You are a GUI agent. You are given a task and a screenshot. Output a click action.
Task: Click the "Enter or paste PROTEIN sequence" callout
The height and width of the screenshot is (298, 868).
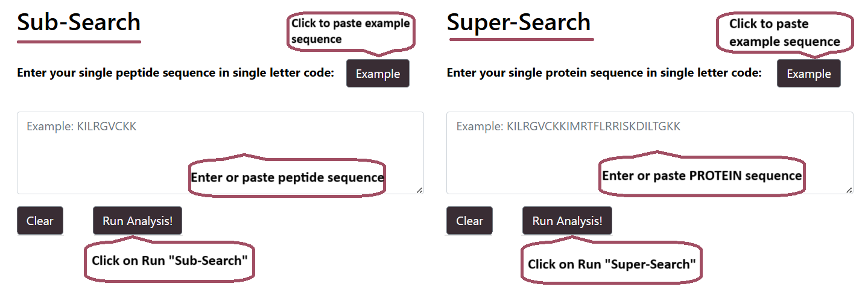coord(702,176)
